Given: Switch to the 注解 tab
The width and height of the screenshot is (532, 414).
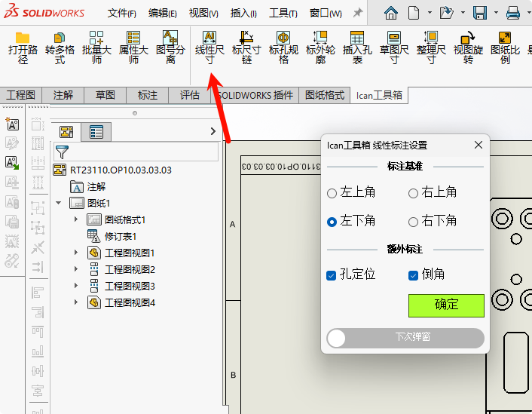Looking at the screenshot, I should coord(63,95).
